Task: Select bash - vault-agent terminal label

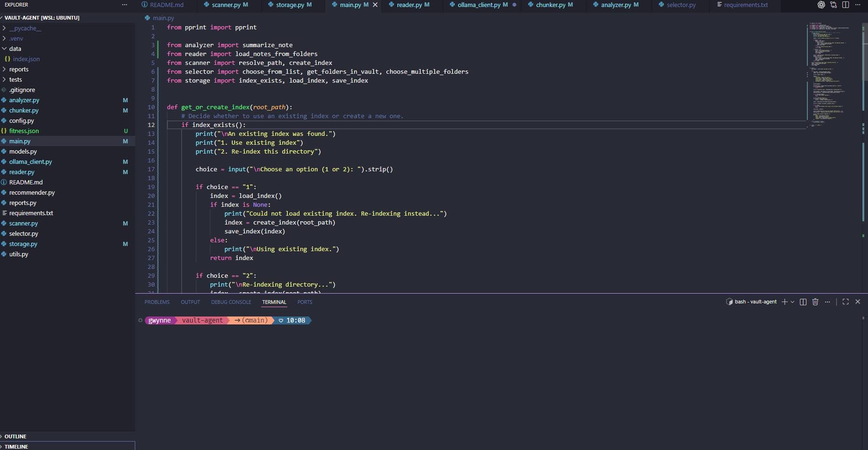Action: point(755,302)
